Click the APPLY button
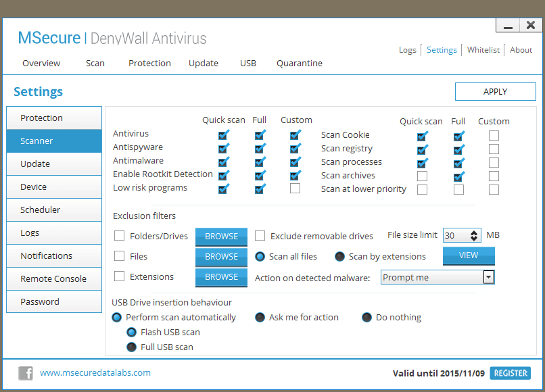This screenshot has height=392, width=545. [495, 91]
